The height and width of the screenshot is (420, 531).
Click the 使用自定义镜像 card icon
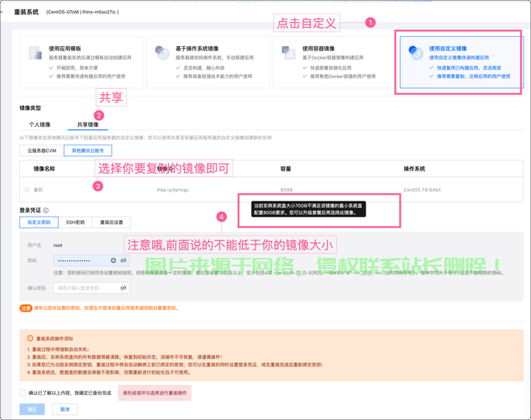click(x=416, y=53)
